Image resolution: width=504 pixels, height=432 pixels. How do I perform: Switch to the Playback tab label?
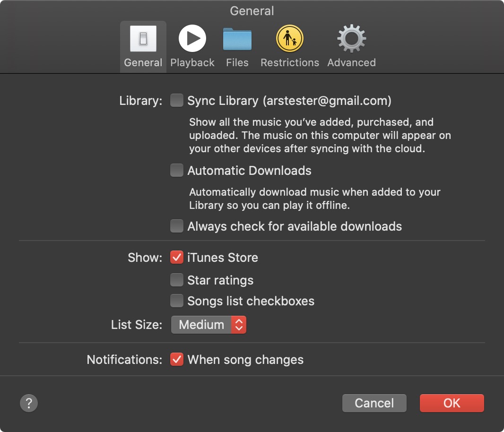[x=192, y=62]
